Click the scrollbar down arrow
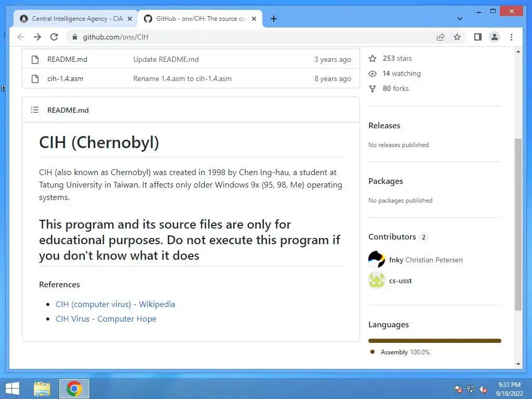532x399 pixels. [518, 364]
